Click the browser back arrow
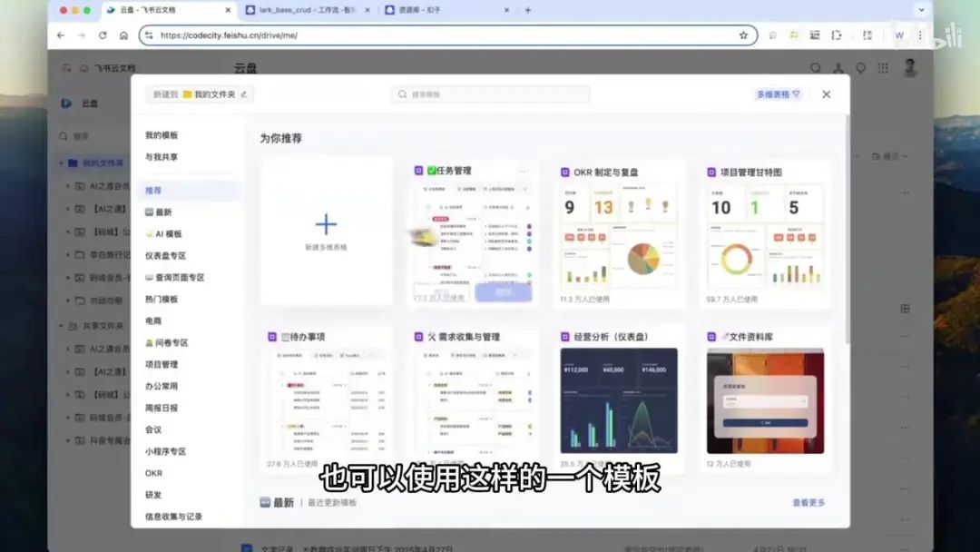This screenshot has width=980, height=552. (61, 35)
